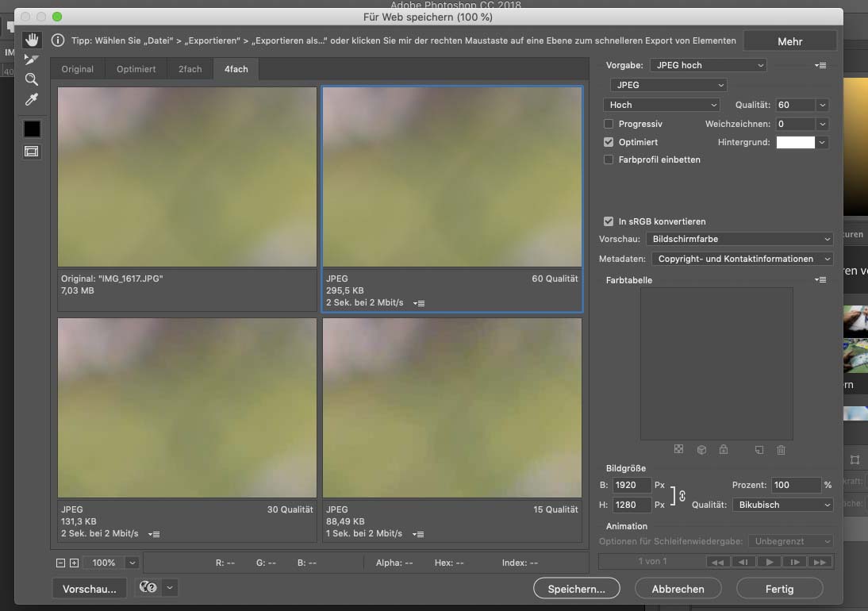
Task: Enable Farbprofil einbetten checkbox
Action: pos(609,159)
